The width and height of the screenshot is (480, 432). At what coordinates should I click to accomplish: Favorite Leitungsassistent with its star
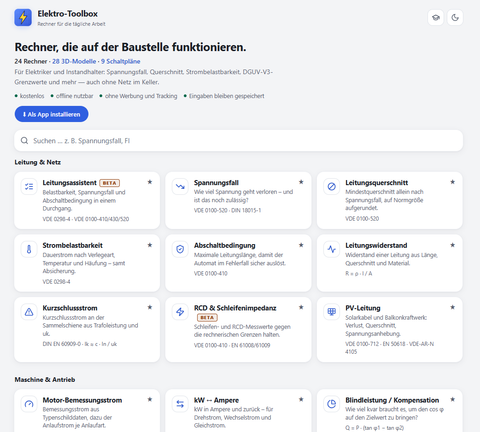click(150, 182)
